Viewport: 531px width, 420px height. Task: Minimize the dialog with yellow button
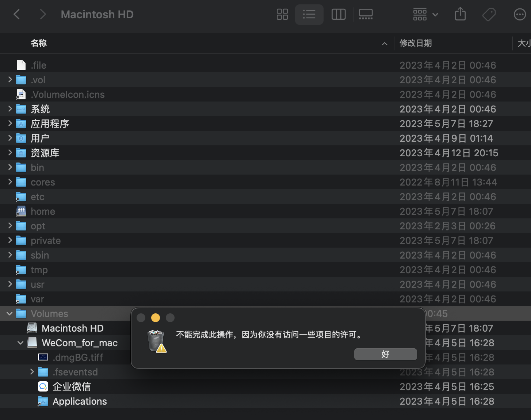156,318
